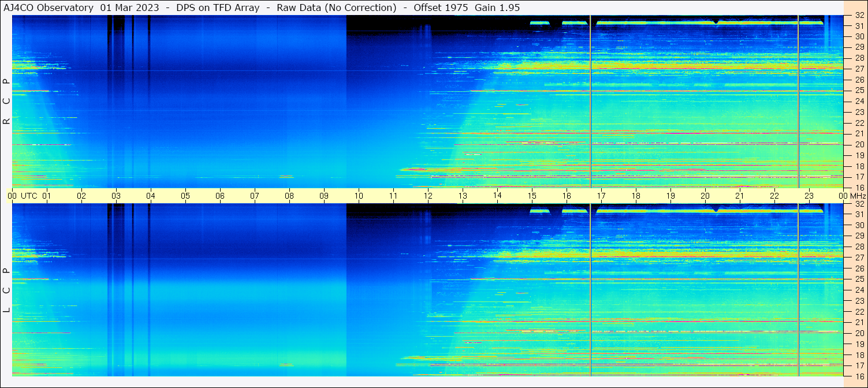Click the 12 hour tick label
This screenshot has height=388, width=868.
(428, 196)
